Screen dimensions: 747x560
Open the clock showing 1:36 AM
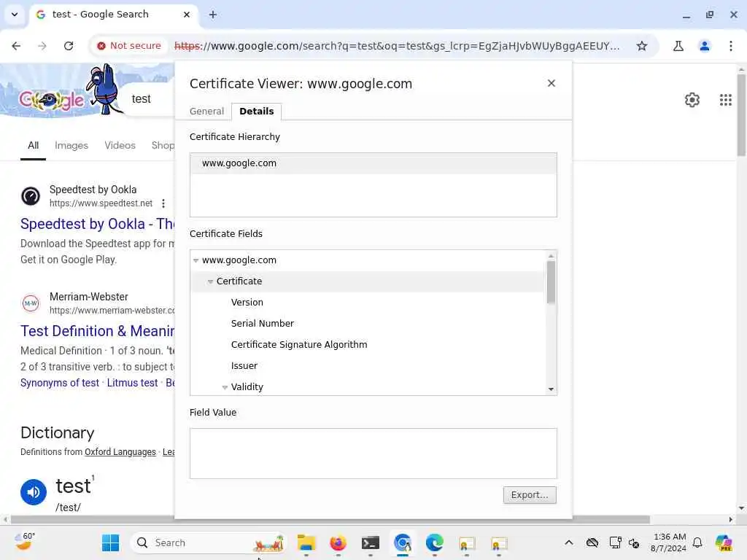tap(669, 542)
